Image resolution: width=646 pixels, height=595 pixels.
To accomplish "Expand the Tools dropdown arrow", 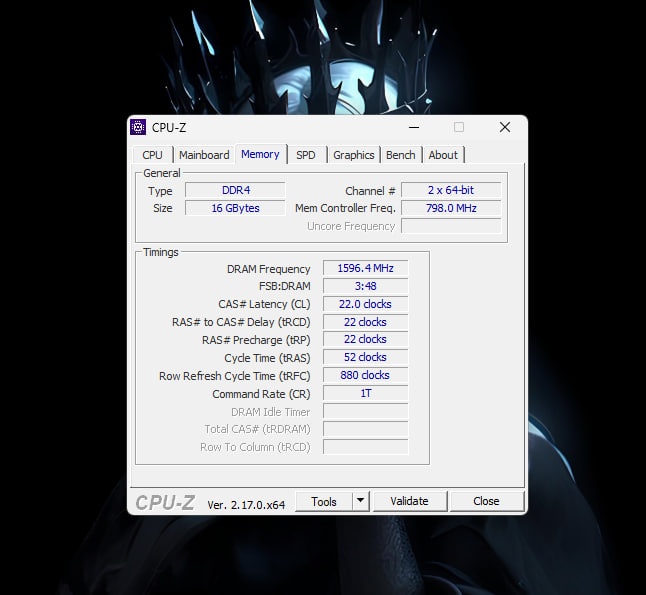I will (360, 501).
